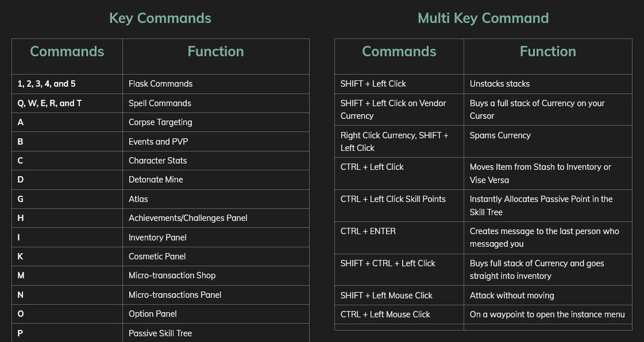
Task: Click Achievements/Challenges Panel text
Action: point(188,218)
